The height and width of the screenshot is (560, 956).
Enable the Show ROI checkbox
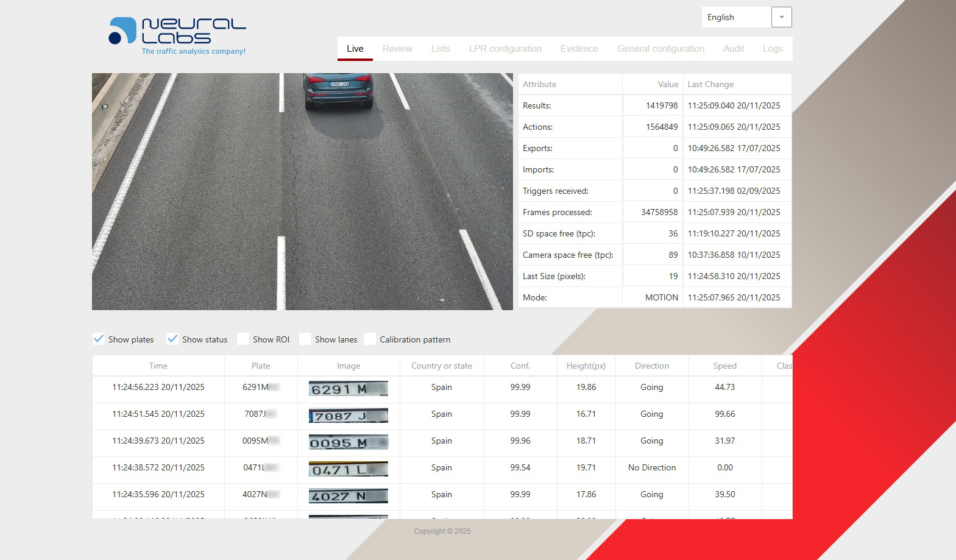(243, 339)
